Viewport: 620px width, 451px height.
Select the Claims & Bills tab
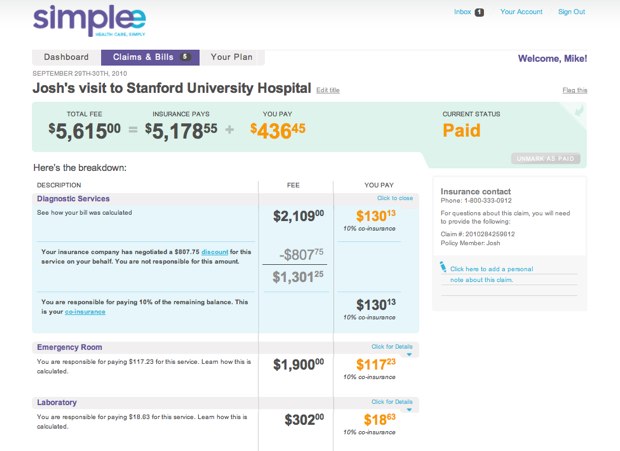click(x=143, y=57)
